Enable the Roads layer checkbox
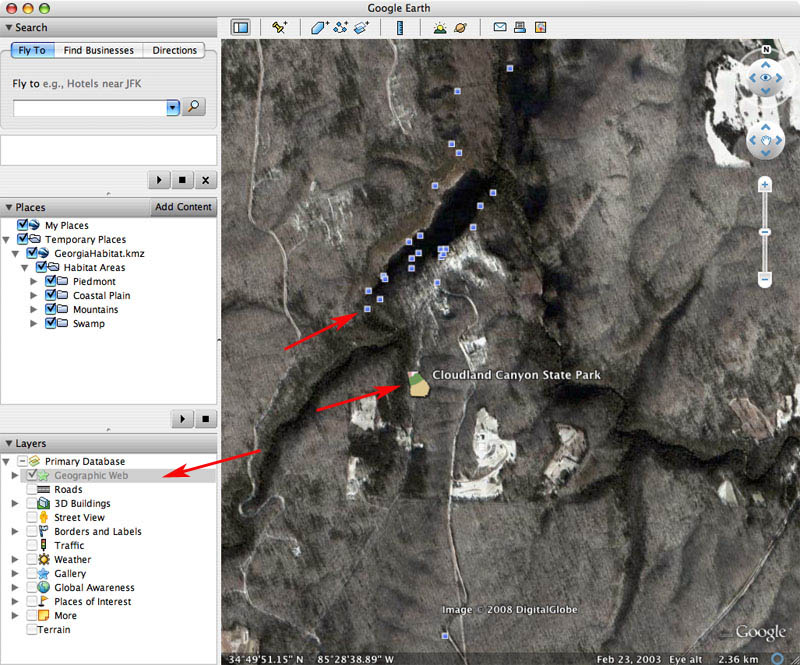 click(32, 489)
